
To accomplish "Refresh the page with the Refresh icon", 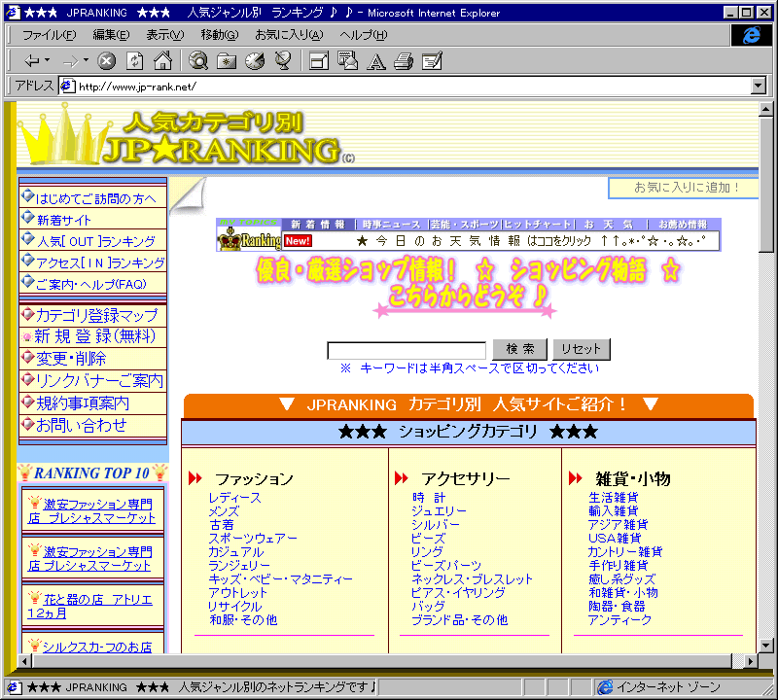I will 134,61.
